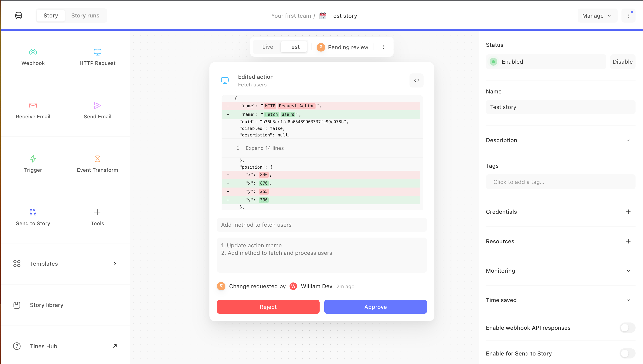Approve the requested change

[x=375, y=307]
